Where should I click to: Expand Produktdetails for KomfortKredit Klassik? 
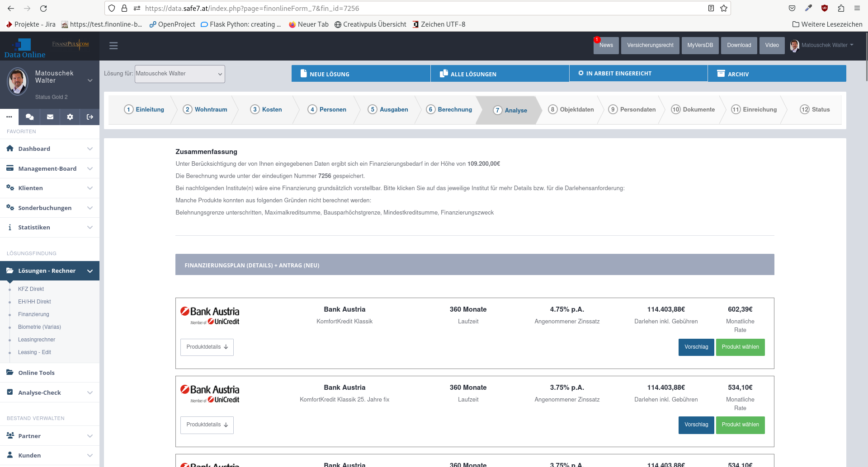tap(207, 347)
